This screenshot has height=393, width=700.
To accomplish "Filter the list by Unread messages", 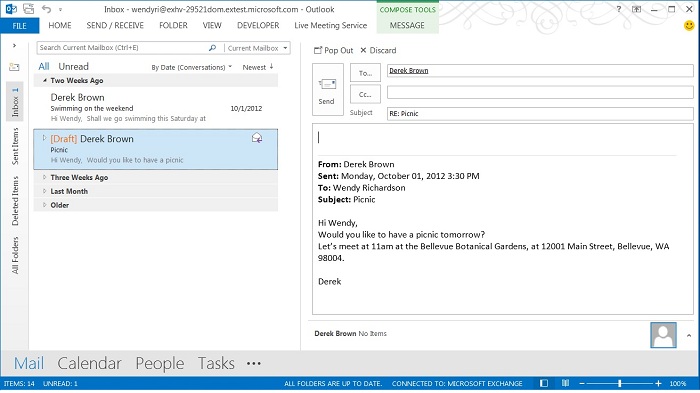I will click(x=73, y=67).
